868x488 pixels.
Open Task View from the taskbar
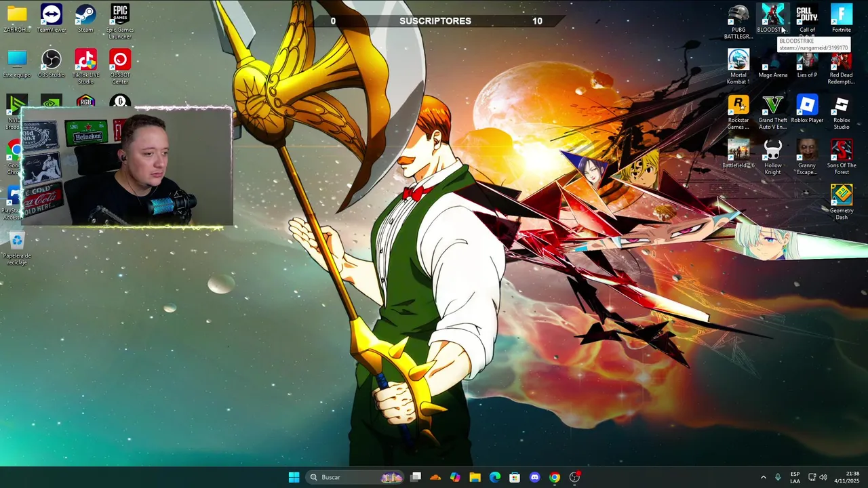click(416, 477)
